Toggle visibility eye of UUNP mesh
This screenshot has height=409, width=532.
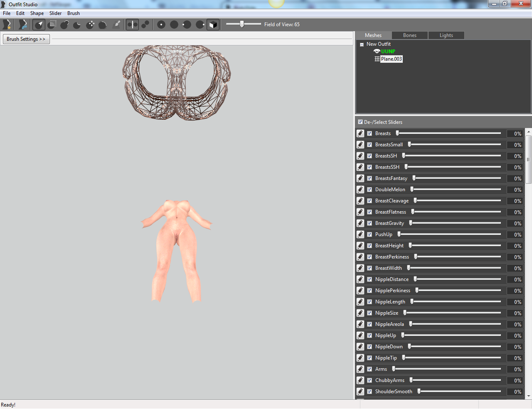click(x=377, y=51)
